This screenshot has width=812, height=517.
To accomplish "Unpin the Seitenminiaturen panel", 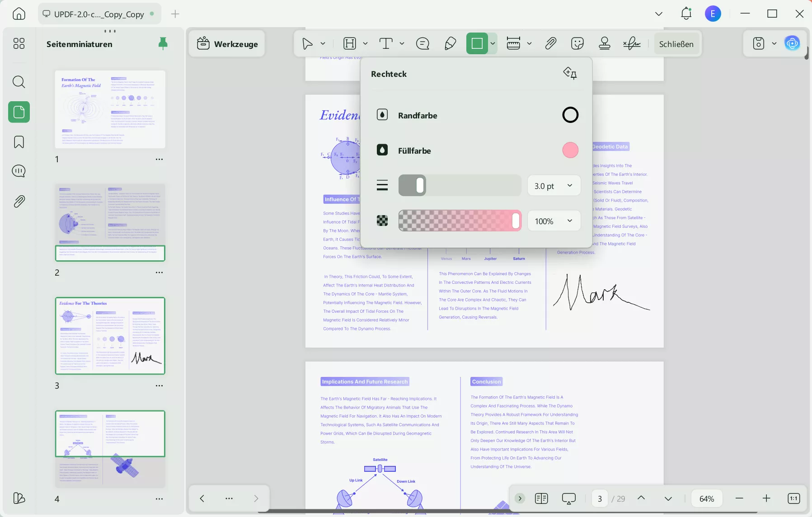I will pyautogui.click(x=163, y=43).
